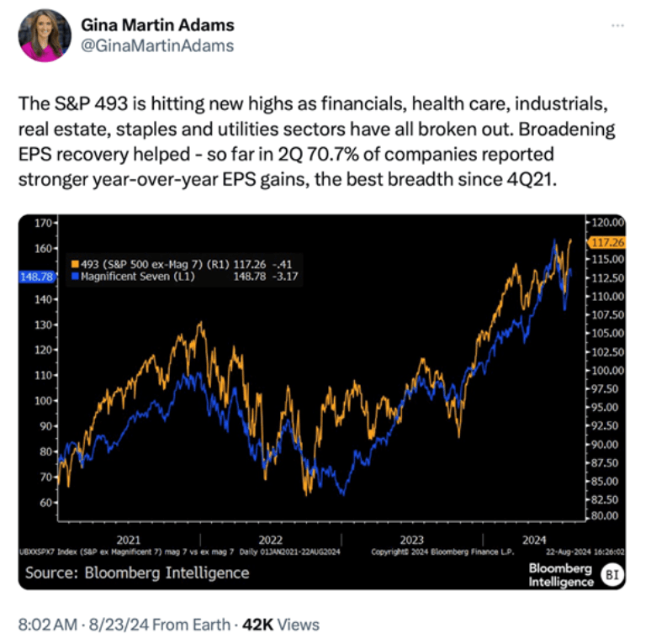Open the three-dot more options menu
This screenshot has width=651, height=644.
[x=618, y=26]
